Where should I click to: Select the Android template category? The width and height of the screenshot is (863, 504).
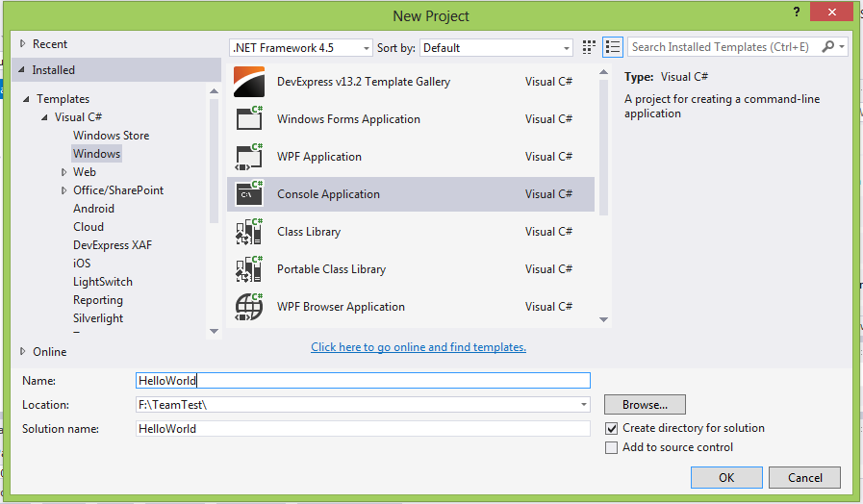(93, 209)
